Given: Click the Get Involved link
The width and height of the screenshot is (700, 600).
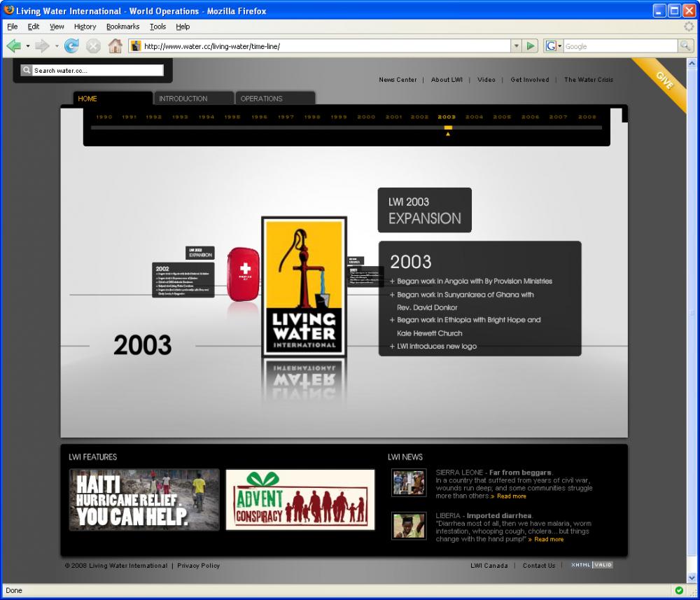Looking at the screenshot, I should click(x=529, y=80).
